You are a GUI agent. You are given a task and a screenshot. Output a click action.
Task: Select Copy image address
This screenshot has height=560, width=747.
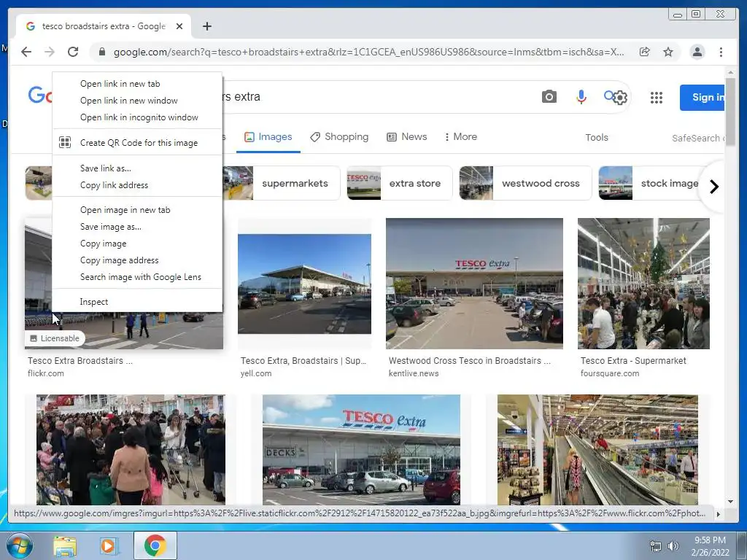[x=137, y=260]
